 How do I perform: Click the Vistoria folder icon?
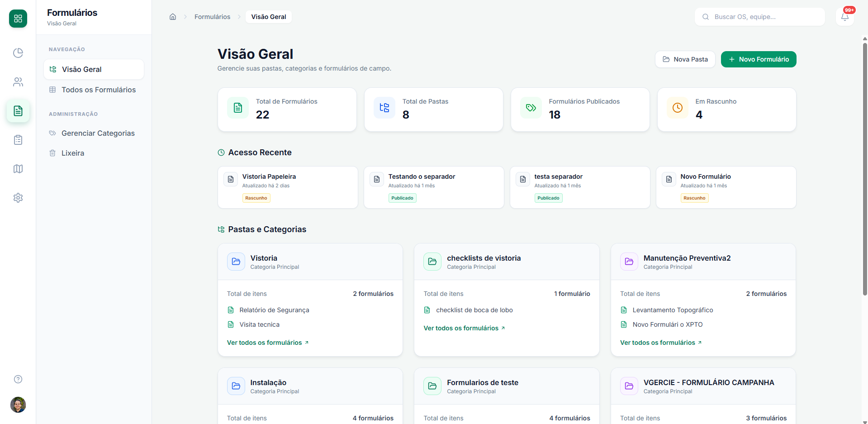click(x=236, y=262)
